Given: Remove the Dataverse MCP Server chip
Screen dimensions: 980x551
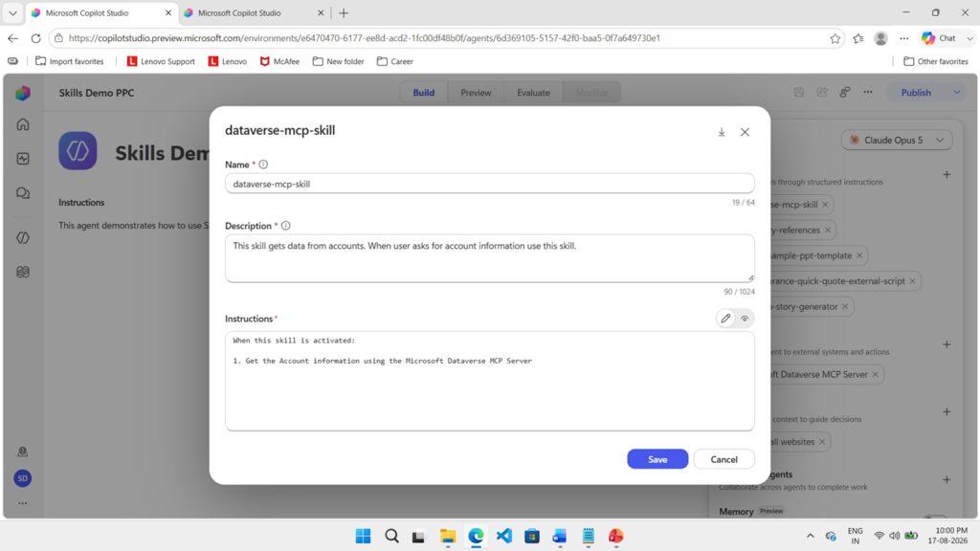Looking at the screenshot, I should [x=875, y=374].
